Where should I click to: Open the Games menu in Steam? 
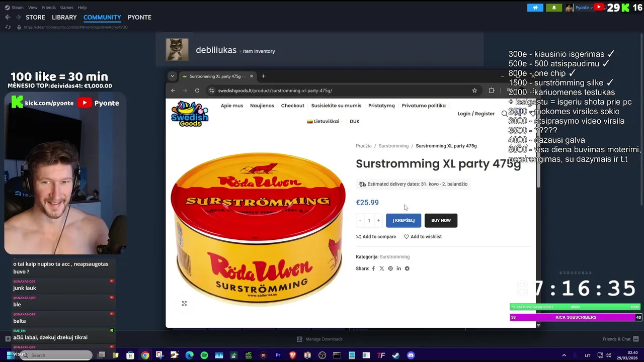[x=67, y=8]
